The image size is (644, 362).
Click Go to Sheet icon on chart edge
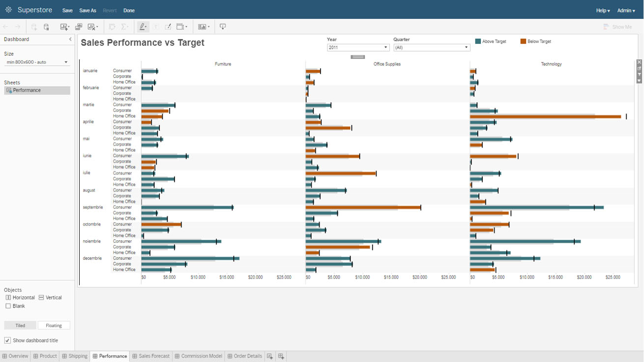click(x=639, y=68)
